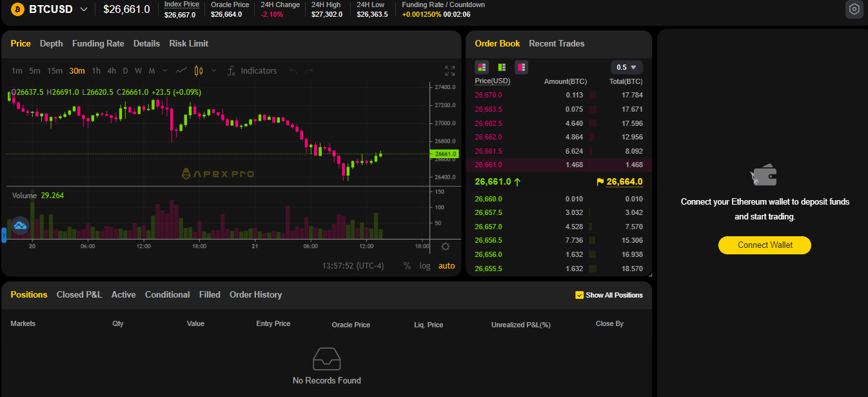Click the Indicators button label
868x397 pixels.
tap(259, 70)
